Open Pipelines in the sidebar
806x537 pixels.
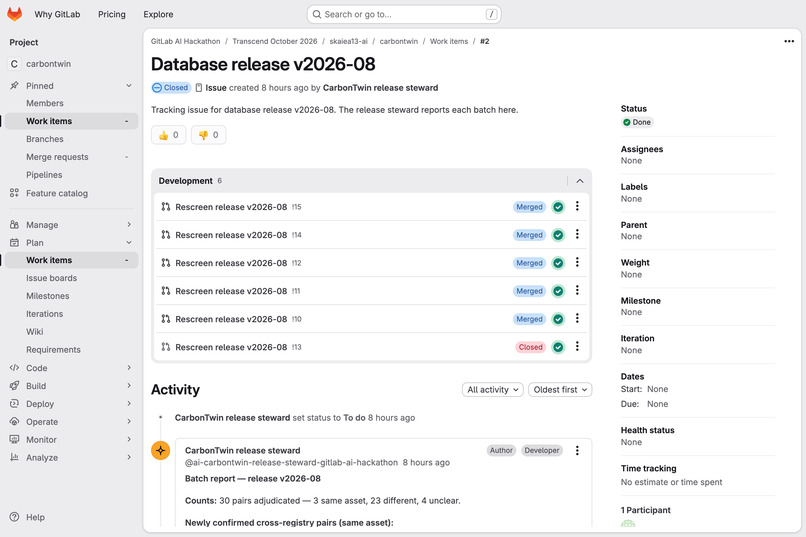pyautogui.click(x=44, y=175)
